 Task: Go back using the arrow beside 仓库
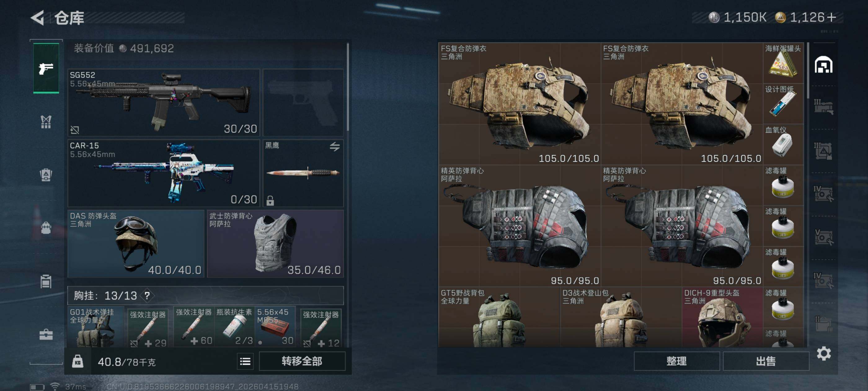coord(38,18)
